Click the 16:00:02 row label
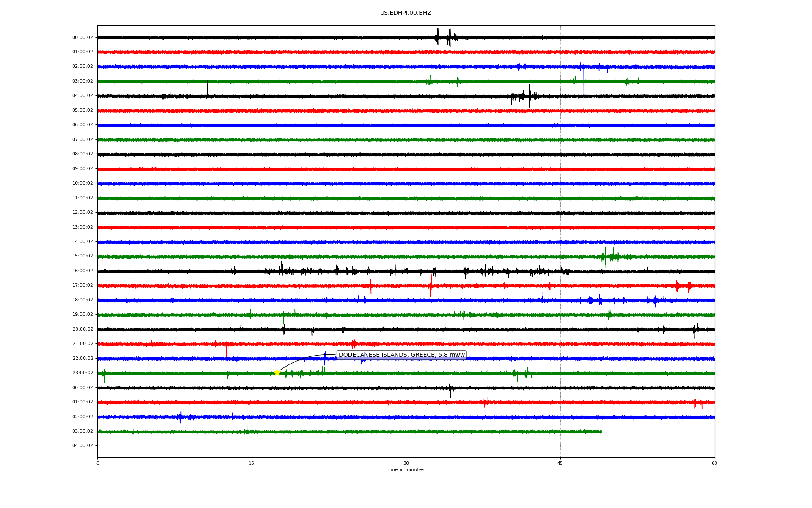This screenshot has height=508, width=812. [82, 271]
